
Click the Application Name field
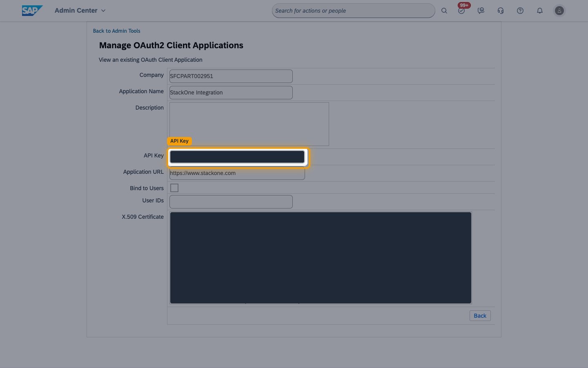(x=231, y=92)
